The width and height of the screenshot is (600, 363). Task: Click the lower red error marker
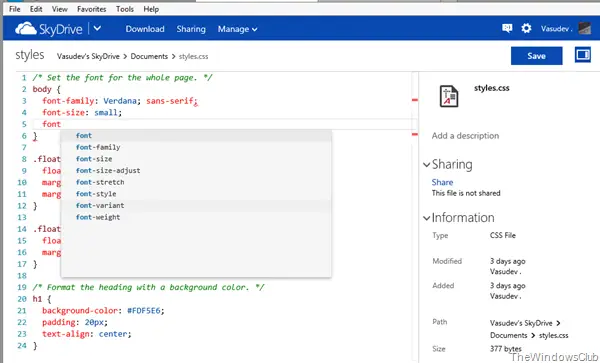(x=415, y=134)
